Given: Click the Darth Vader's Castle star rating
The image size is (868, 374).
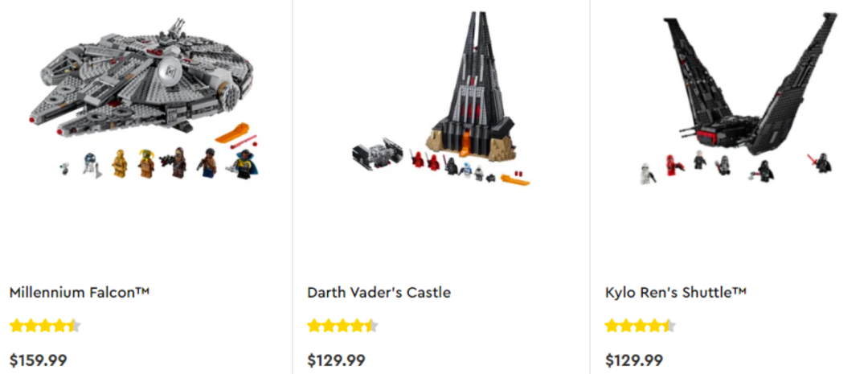Looking at the screenshot, I should coord(343,326).
